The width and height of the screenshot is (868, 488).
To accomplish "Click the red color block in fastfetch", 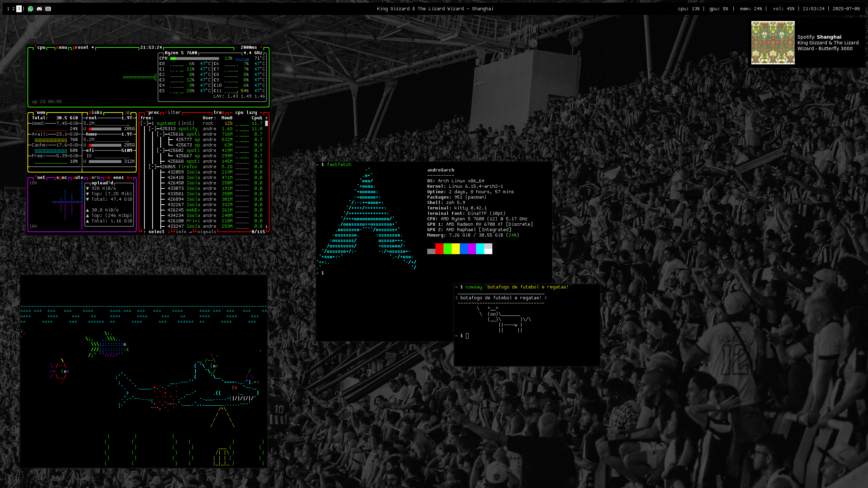I will [x=439, y=249].
